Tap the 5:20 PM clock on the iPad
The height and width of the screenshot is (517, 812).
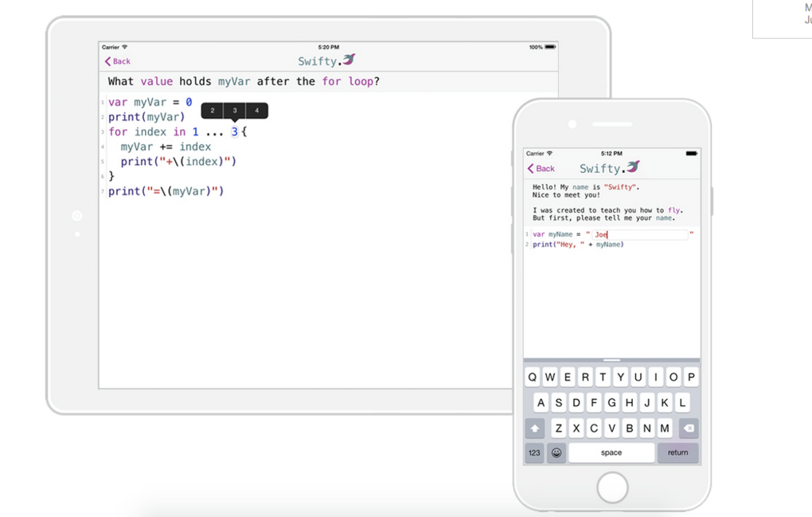[328, 47]
